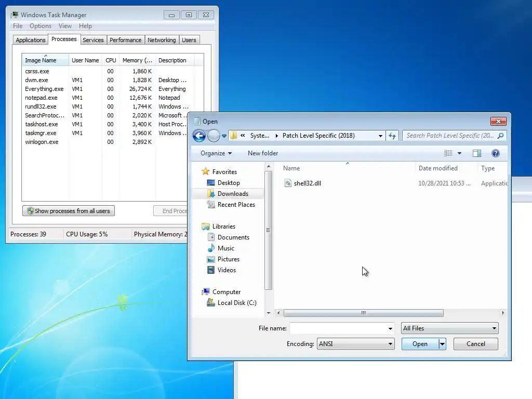Click the Open button
The image size is (532, 399).
coord(420,344)
